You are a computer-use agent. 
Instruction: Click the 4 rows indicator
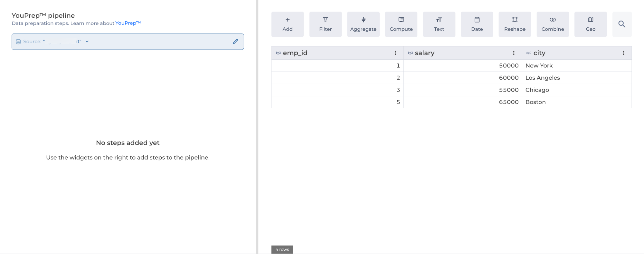coord(282,249)
